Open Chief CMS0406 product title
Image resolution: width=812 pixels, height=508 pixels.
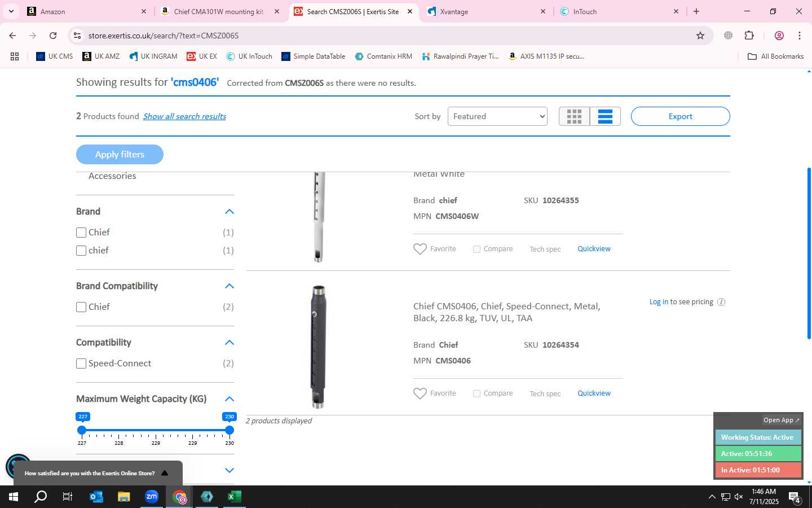click(506, 312)
